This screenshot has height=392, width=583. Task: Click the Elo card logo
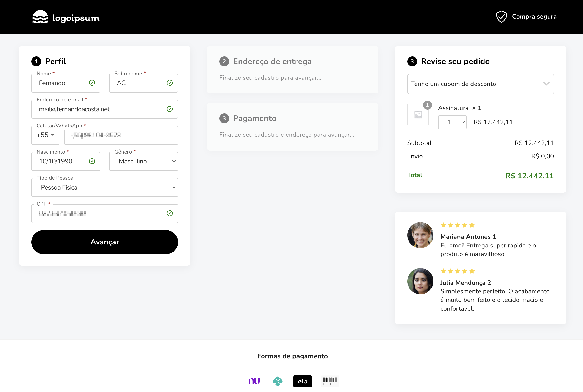pyautogui.click(x=302, y=381)
